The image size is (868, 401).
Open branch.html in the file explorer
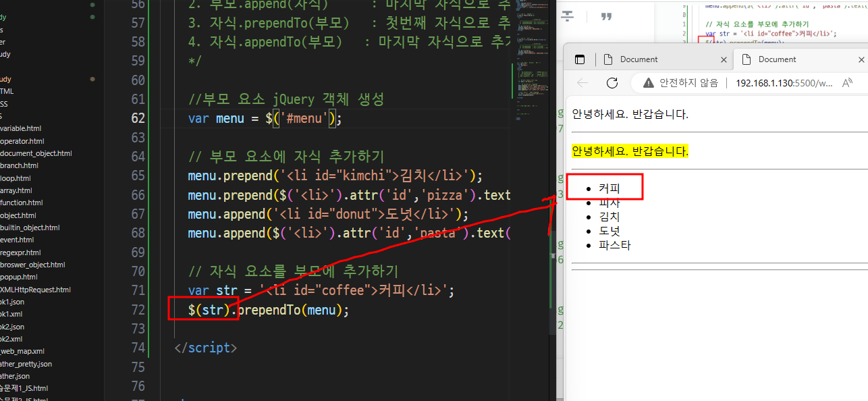[19, 165]
